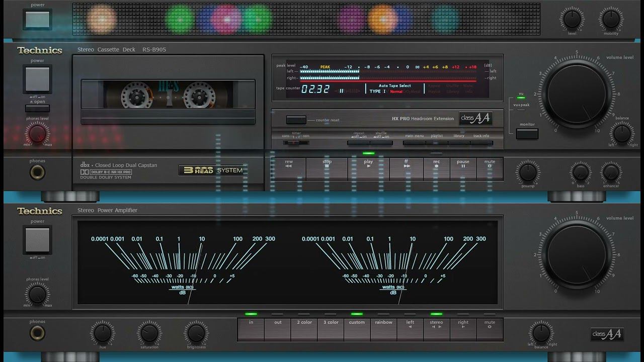644x362 pixels.
Task: Click the enhancer knob
Action: point(611,173)
